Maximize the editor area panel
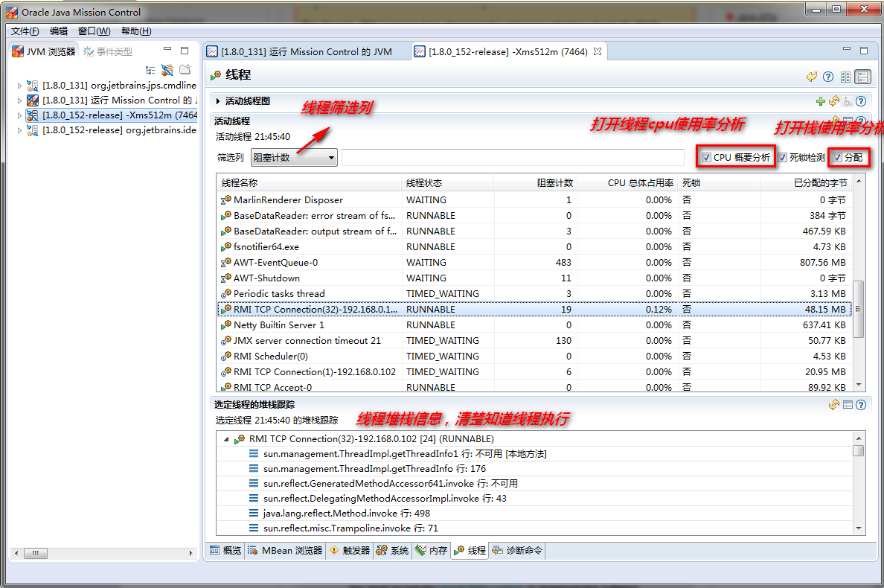The width and height of the screenshot is (884, 588). [x=864, y=50]
